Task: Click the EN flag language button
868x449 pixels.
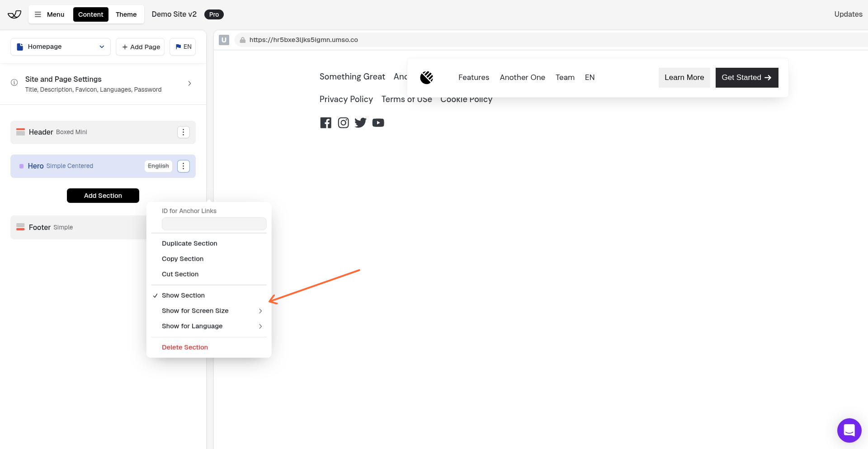Action: 182,47
